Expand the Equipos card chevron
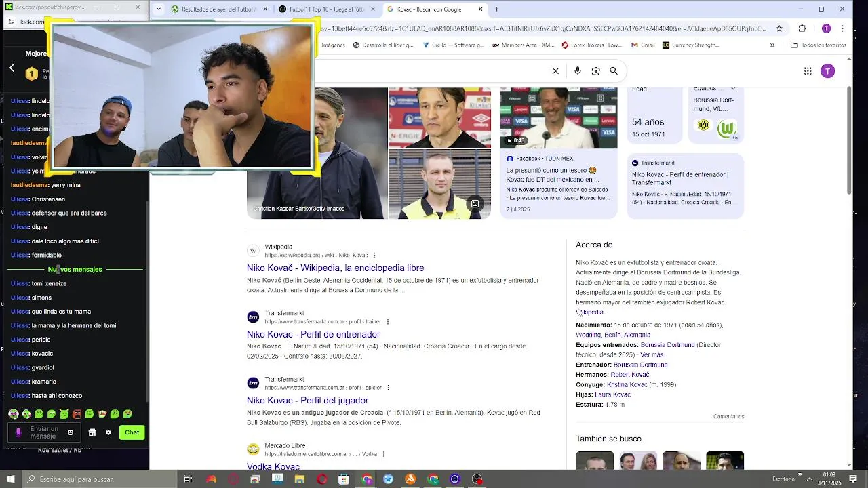 tap(733, 89)
